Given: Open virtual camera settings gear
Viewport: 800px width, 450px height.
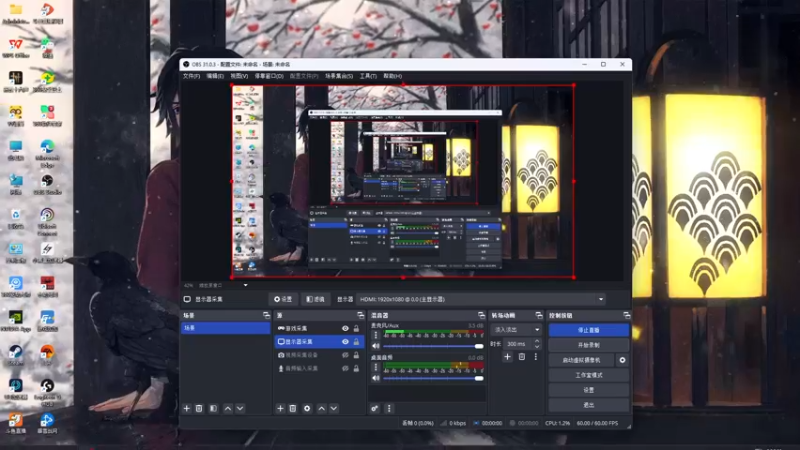Looking at the screenshot, I should [622, 360].
